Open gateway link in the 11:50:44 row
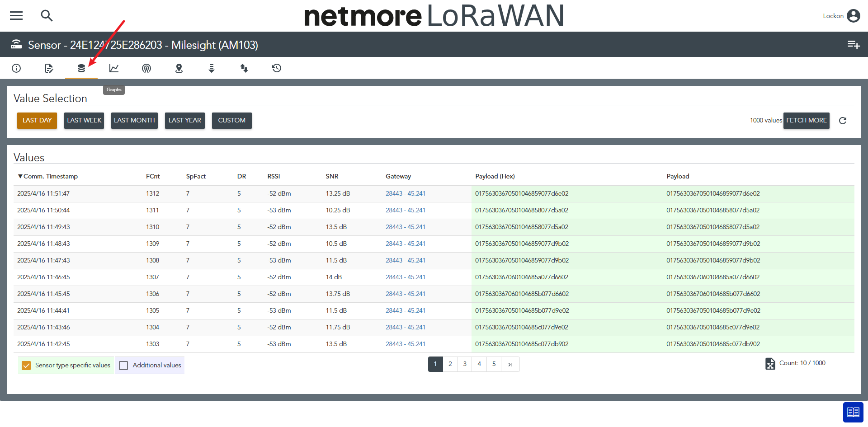The image size is (868, 427). click(x=406, y=210)
